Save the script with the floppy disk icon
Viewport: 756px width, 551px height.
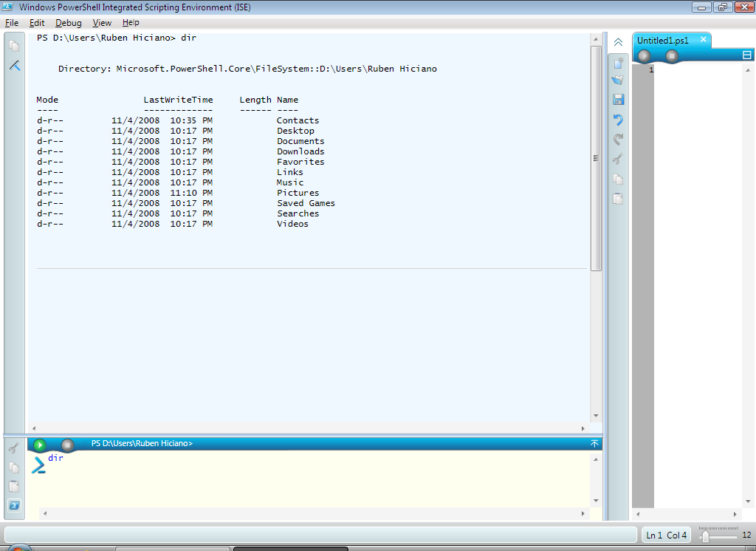[x=618, y=100]
